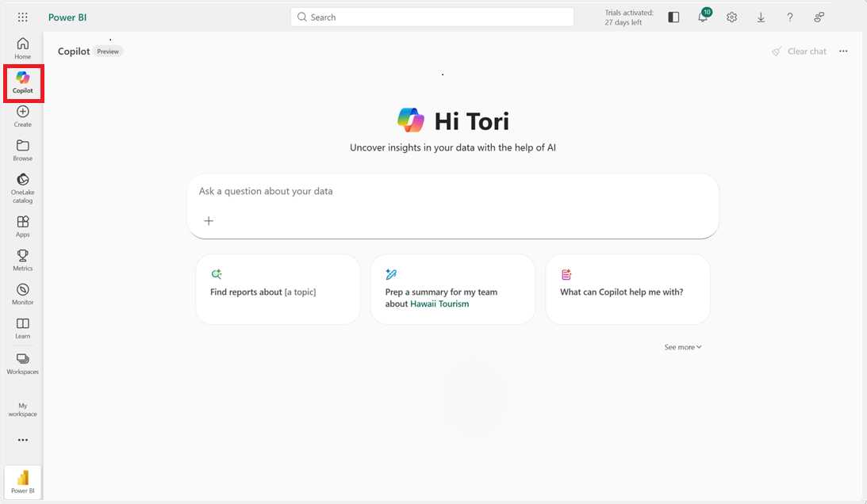Open the Downloads menu

[x=761, y=17]
